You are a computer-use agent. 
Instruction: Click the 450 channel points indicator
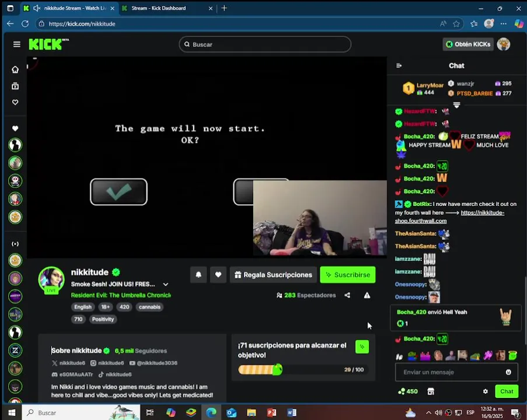pos(408,391)
